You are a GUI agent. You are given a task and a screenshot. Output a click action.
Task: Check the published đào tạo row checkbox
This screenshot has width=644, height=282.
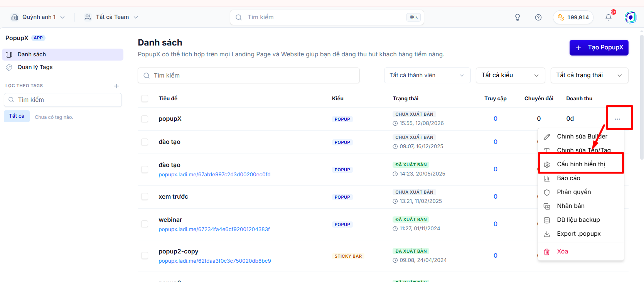coord(145,169)
